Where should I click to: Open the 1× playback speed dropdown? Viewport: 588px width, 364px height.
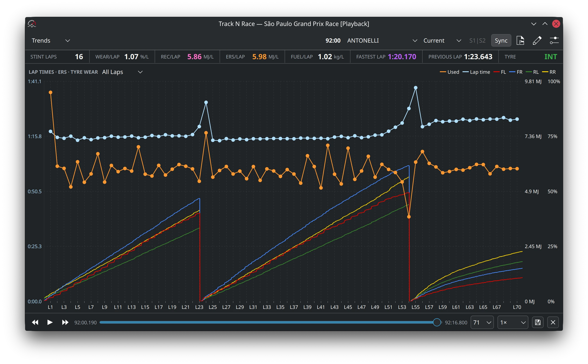512,322
